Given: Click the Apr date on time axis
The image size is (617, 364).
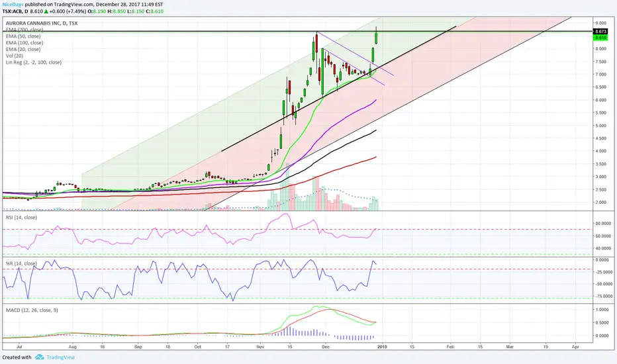Looking at the screenshot, I should 575,347.
